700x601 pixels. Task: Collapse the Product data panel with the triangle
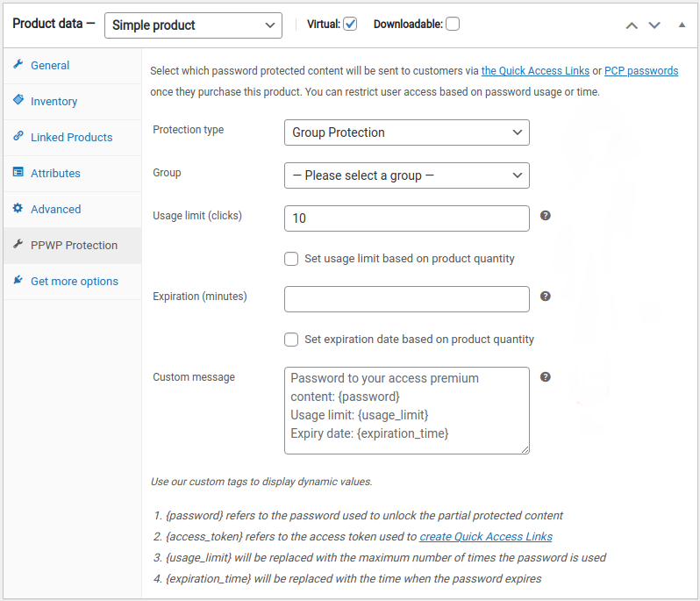pyautogui.click(x=682, y=25)
